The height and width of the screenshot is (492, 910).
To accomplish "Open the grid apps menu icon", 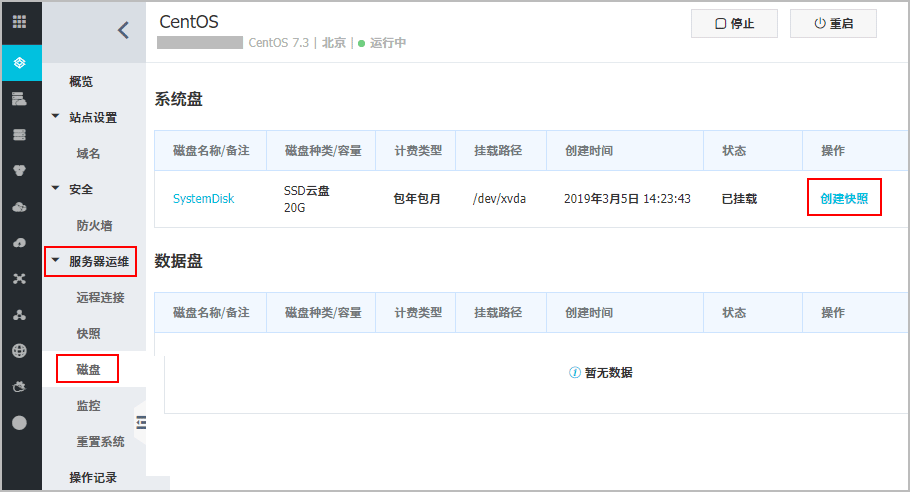I will click(x=20, y=22).
